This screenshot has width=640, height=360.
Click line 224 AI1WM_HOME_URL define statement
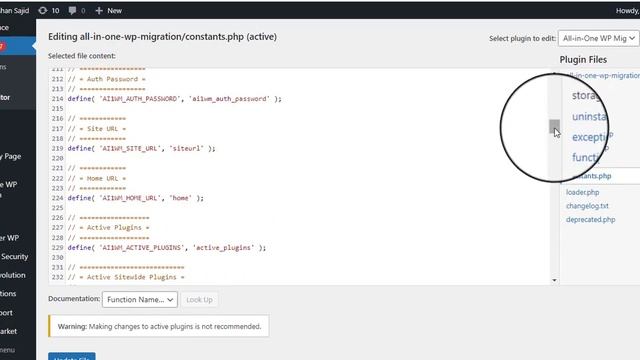click(136, 198)
